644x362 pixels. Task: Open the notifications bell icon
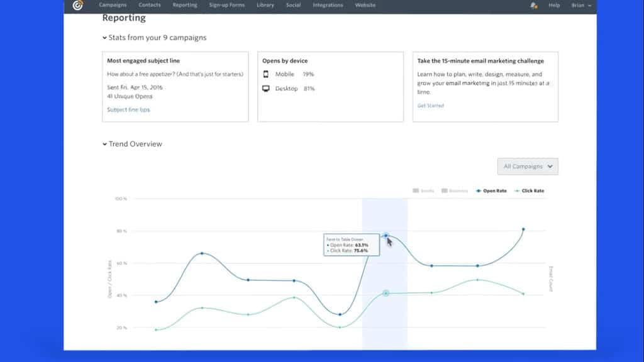click(x=533, y=5)
